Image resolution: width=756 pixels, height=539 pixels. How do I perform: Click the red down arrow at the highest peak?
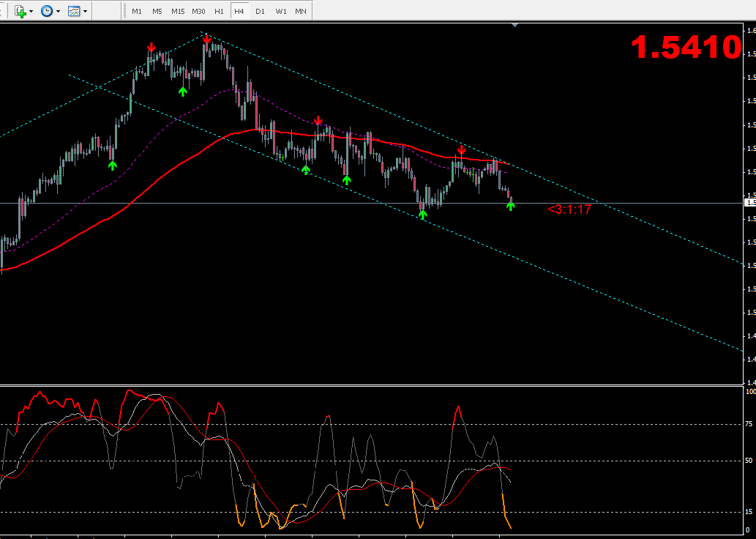click(207, 38)
